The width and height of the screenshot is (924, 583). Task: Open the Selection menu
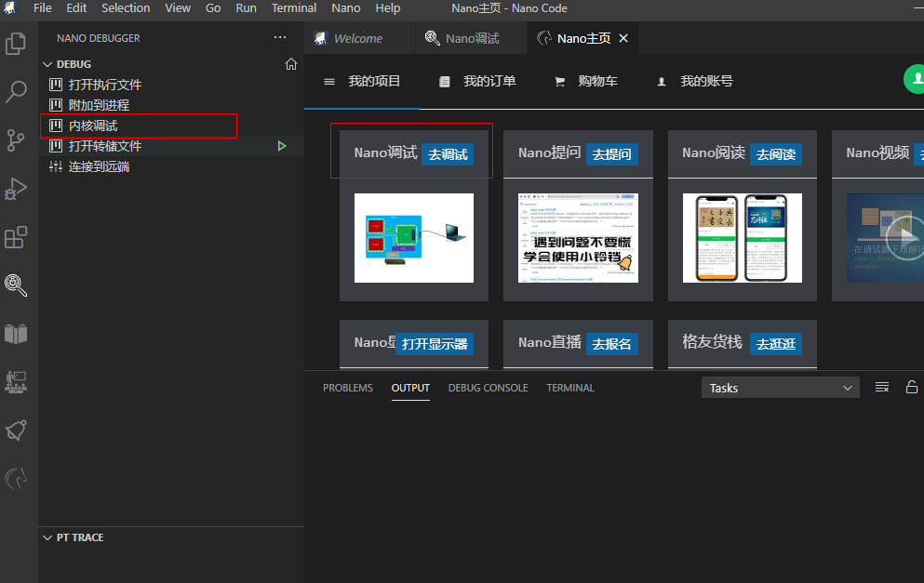(126, 8)
